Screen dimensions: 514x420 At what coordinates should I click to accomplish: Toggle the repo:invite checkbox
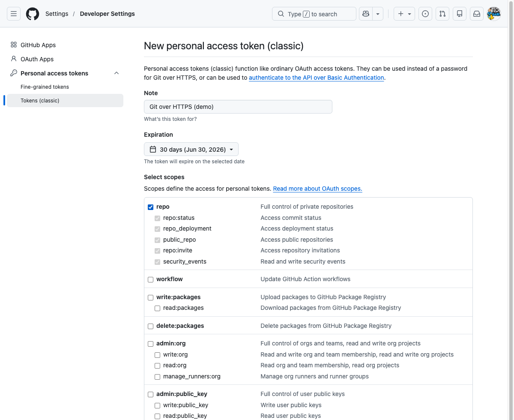pos(157,251)
